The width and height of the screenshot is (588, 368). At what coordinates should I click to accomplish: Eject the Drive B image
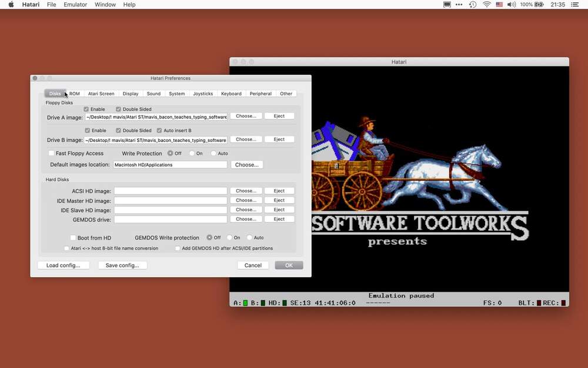(x=279, y=140)
